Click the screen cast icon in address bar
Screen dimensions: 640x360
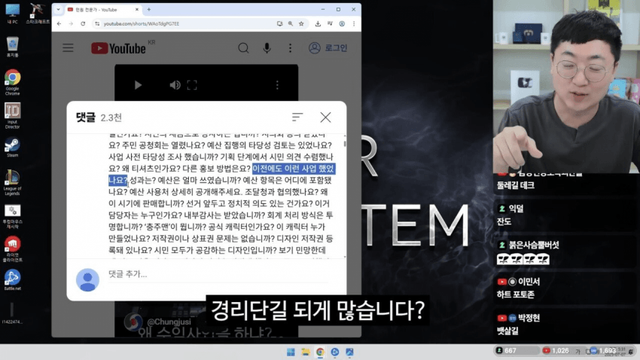click(280, 24)
